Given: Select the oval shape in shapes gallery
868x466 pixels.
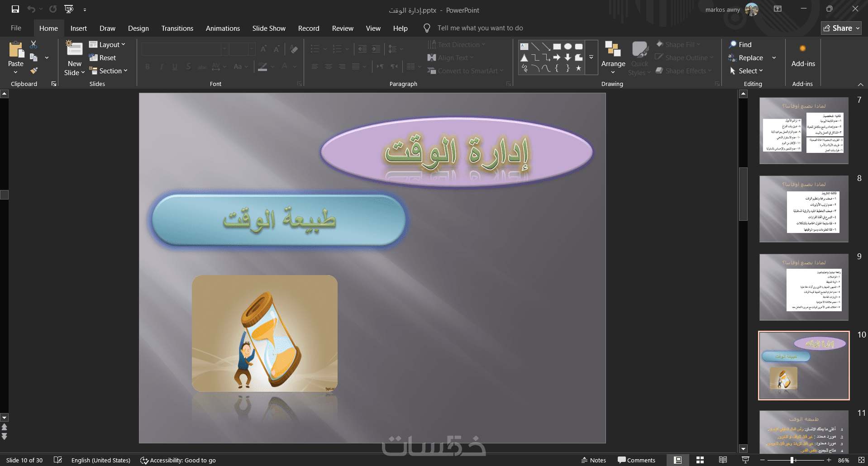Looking at the screenshot, I should [x=568, y=46].
